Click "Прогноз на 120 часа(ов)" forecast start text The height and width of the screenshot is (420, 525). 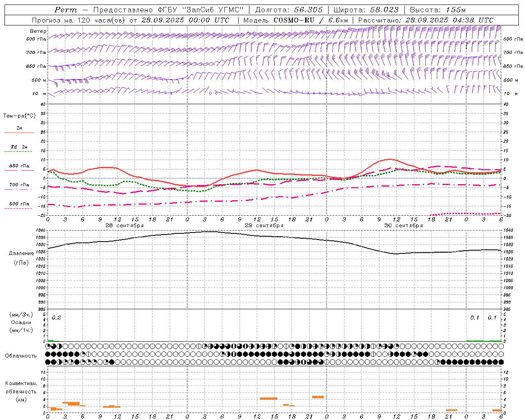(79, 20)
